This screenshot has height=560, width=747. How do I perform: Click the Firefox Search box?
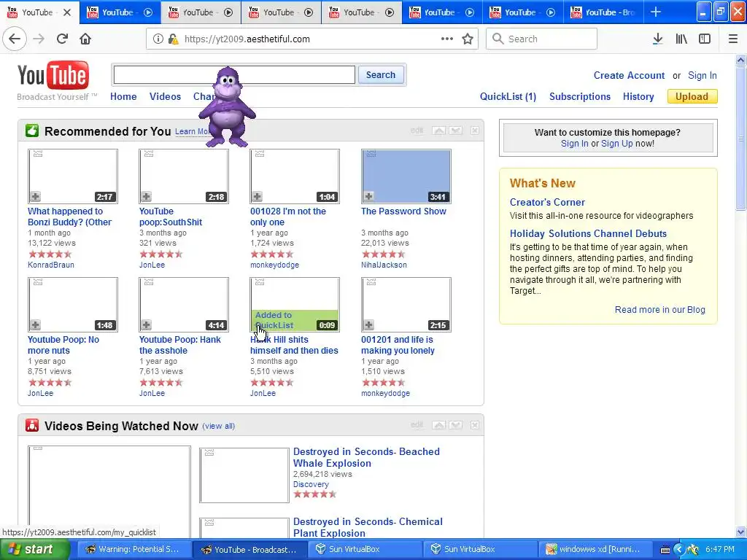542,39
